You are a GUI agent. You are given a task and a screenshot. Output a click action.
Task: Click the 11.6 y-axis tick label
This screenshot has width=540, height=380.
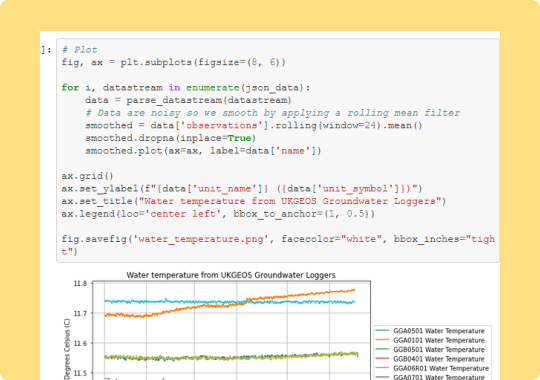pos(80,343)
